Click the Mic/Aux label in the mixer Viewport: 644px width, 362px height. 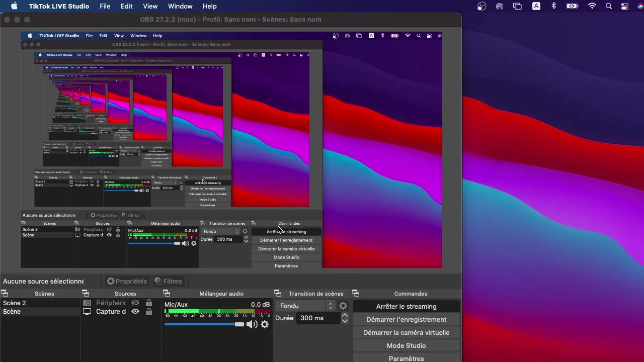tap(176, 304)
